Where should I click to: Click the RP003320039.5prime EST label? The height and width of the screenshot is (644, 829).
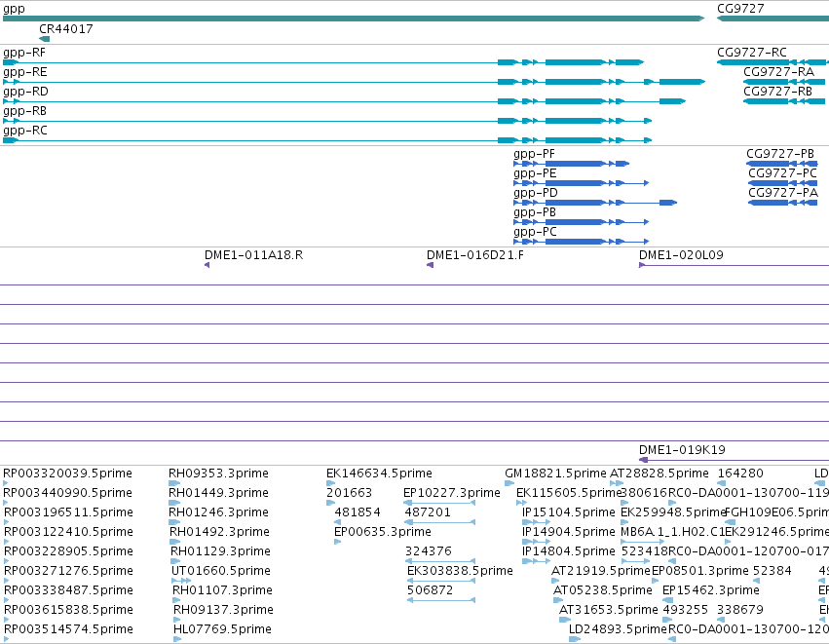[67, 474]
